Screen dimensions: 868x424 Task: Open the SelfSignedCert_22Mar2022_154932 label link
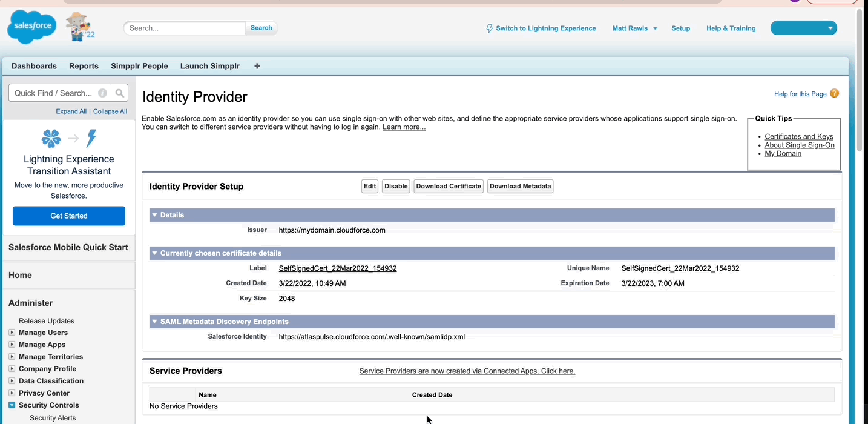[x=338, y=268]
